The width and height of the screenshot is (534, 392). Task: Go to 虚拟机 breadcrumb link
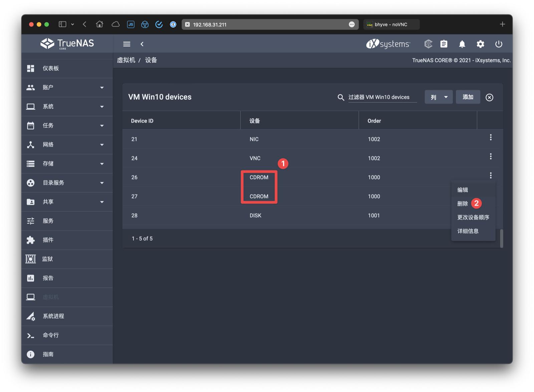[x=126, y=60]
